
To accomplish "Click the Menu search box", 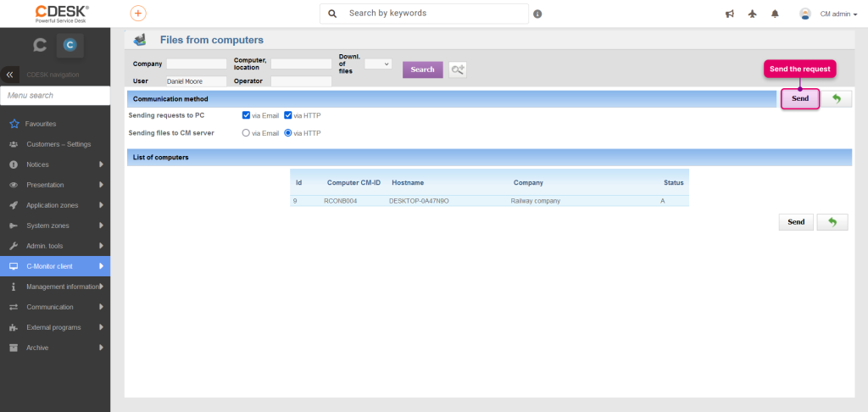I will [x=55, y=95].
